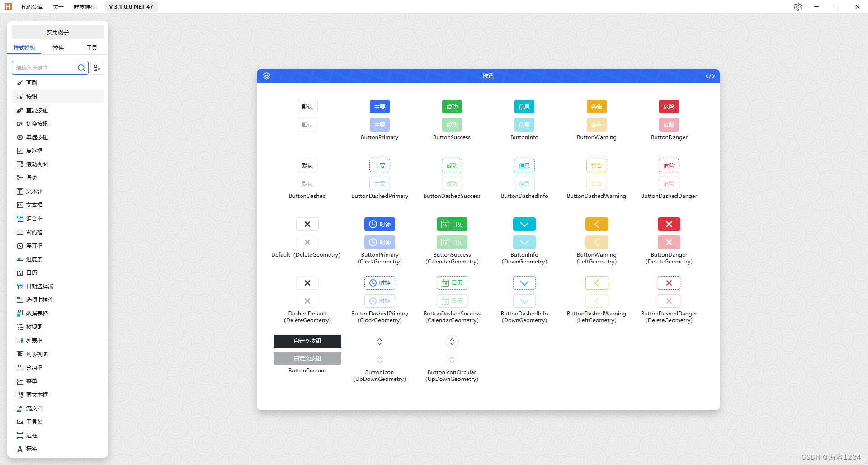Open 组合框 combo box item
Screen dimensions: 868x465
coord(58,219)
